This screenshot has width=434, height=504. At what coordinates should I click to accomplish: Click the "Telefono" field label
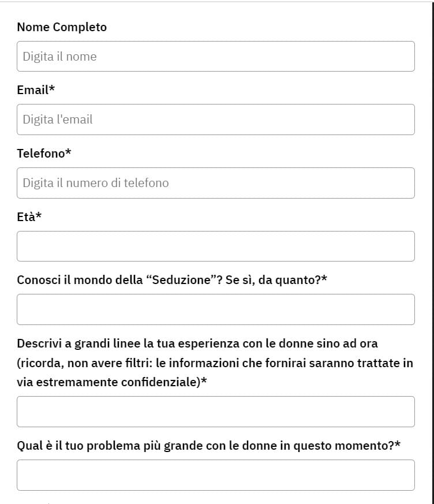tap(40, 153)
